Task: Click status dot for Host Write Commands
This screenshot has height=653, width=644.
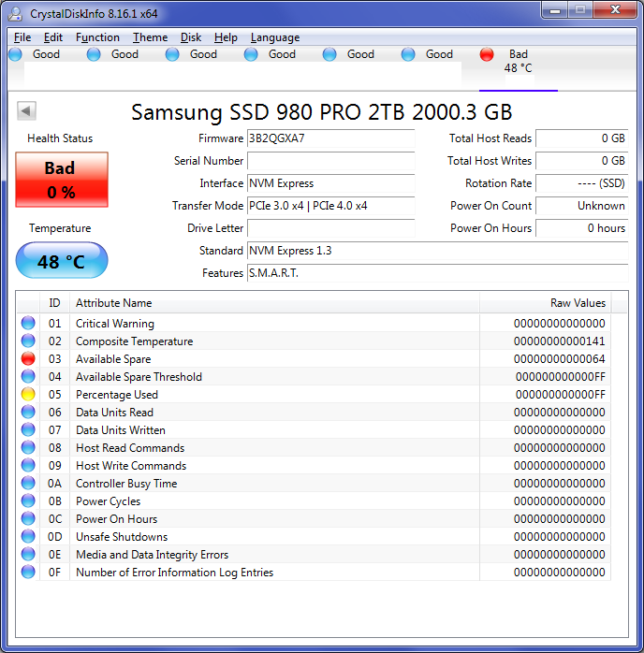Action: pyautogui.click(x=28, y=465)
